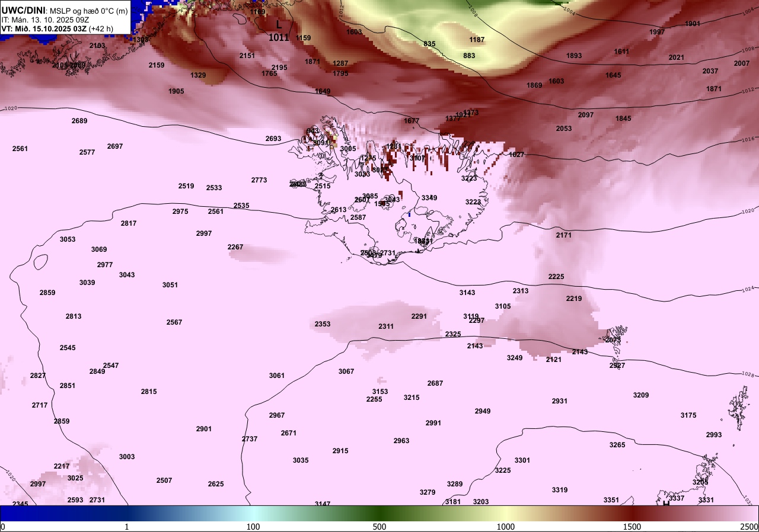Click the UWC/DINI title text

24,10
